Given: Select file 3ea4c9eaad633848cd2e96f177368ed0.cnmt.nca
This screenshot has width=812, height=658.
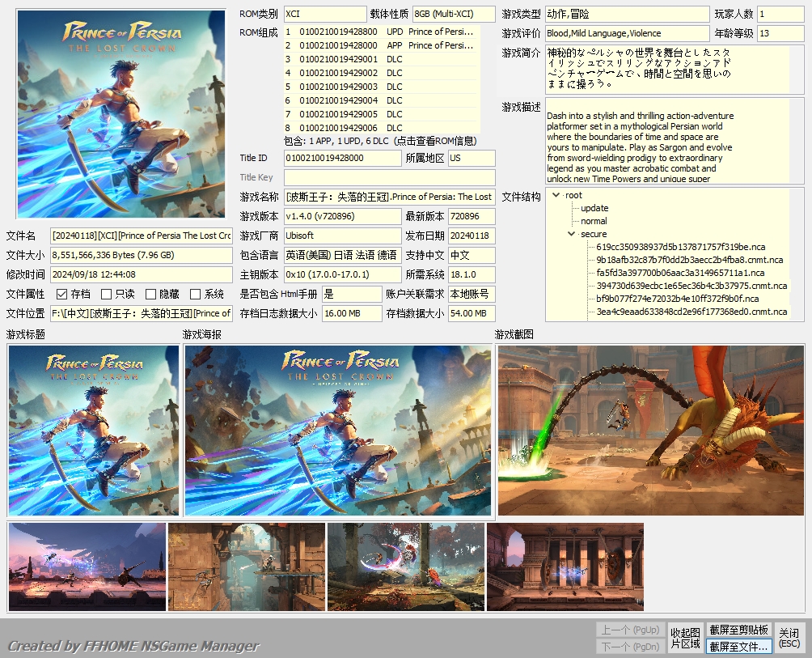Looking at the screenshot, I should pyautogui.click(x=691, y=312).
